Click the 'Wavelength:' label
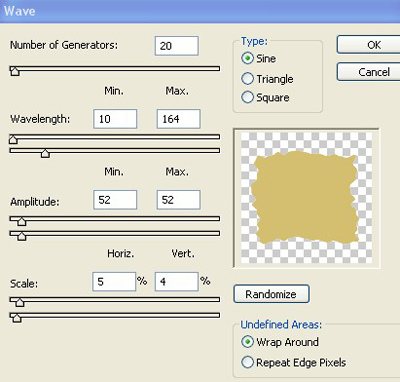Viewport: 400px width, 382px height. (40, 119)
